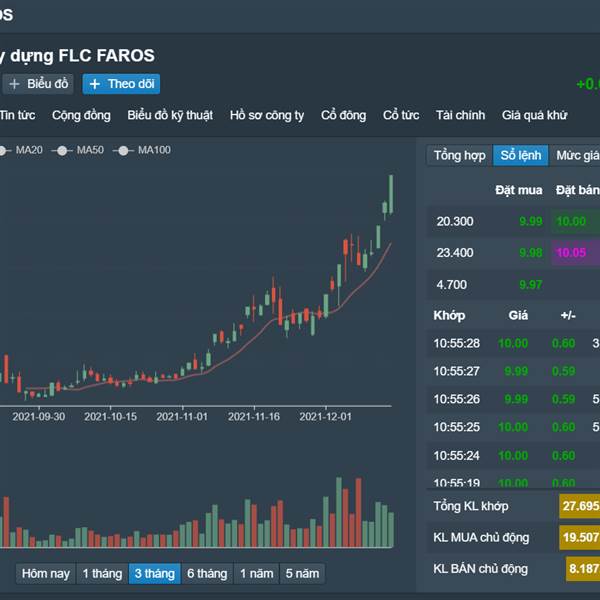This screenshot has width=600, height=600.
Task: Click the tallest latest green candlestick
Action: tap(391, 194)
